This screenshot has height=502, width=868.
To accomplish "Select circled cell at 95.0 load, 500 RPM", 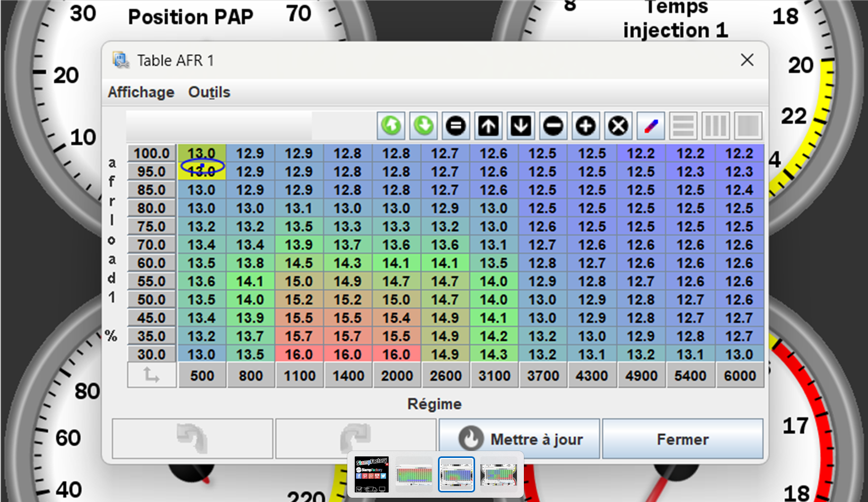I will click(x=201, y=171).
